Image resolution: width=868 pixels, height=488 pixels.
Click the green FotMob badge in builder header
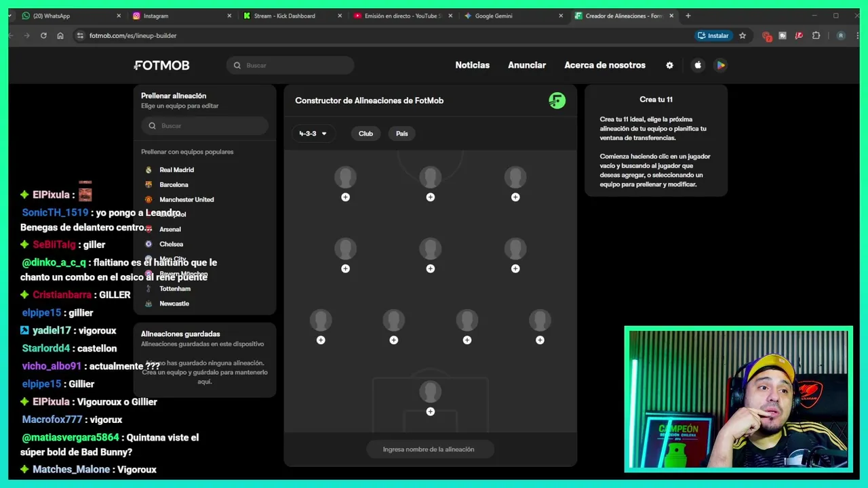point(557,100)
